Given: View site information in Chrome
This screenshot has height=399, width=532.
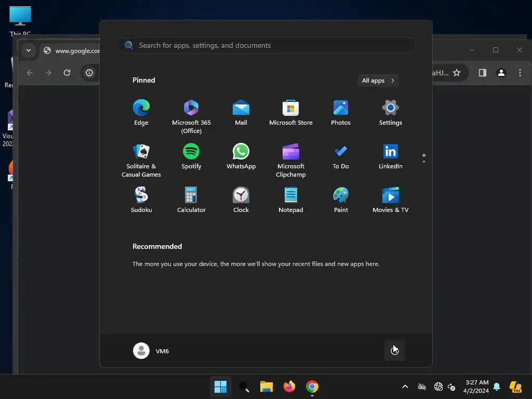Looking at the screenshot, I should (x=89, y=73).
